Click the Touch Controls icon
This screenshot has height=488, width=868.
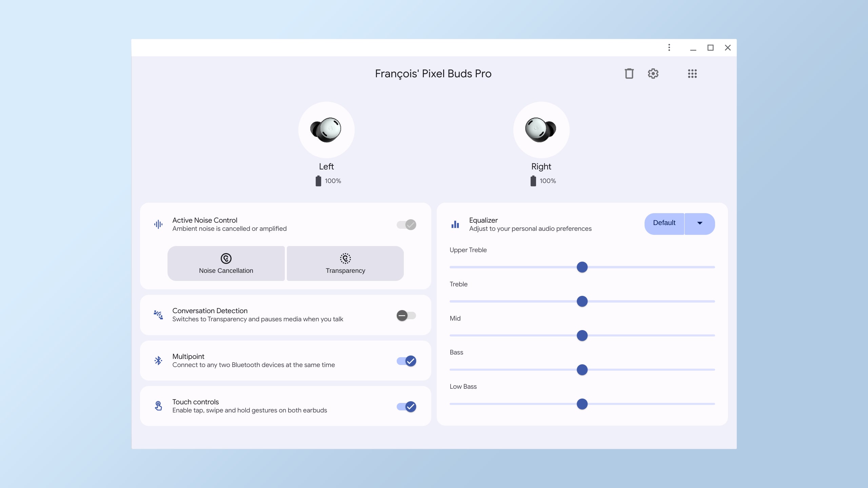(x=158, y=406)
